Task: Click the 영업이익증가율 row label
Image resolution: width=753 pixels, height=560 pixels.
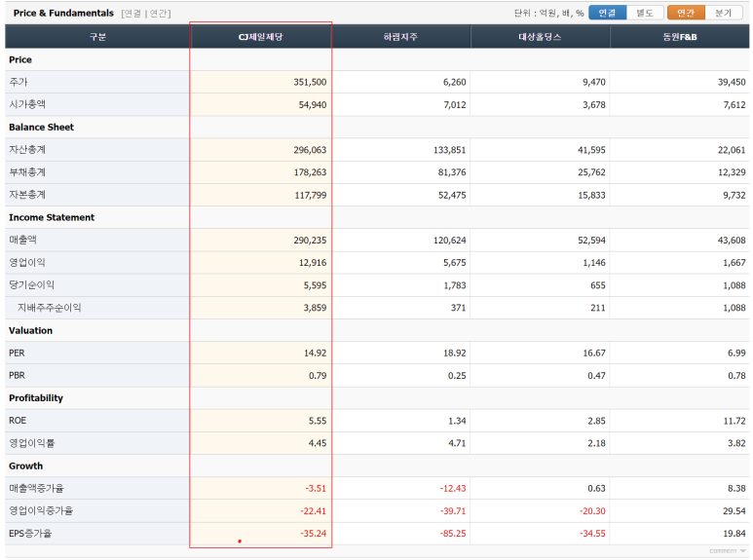Action: pos(41,510)
